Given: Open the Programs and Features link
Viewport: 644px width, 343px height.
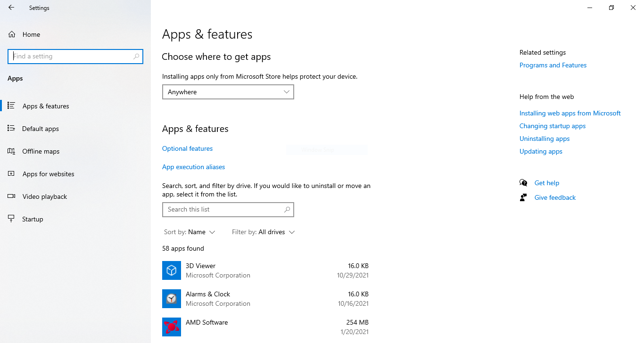Looking at the screenshot, I should pos(553,65).
